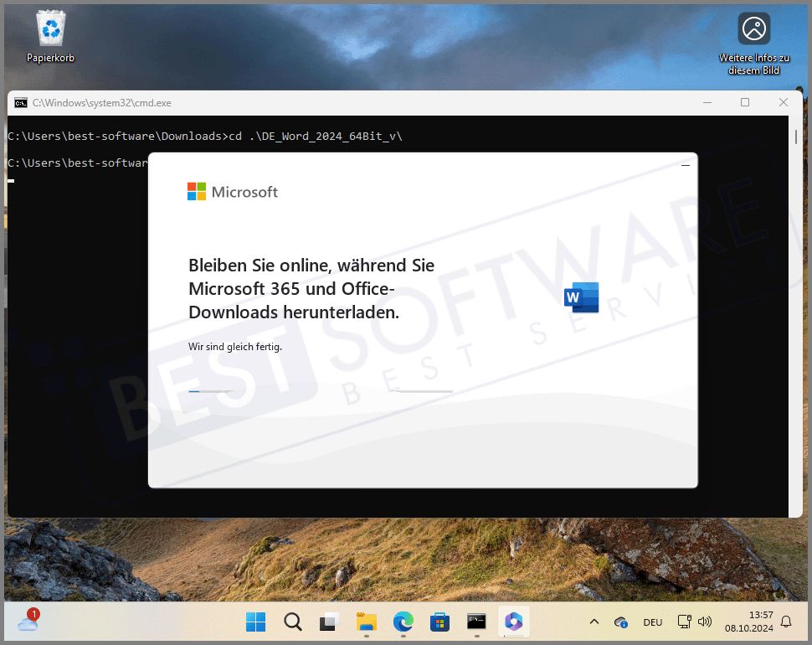Open Microsoft Store from taskbar
The height and width of the screenshot is (645, 812).
click(439, 622)
